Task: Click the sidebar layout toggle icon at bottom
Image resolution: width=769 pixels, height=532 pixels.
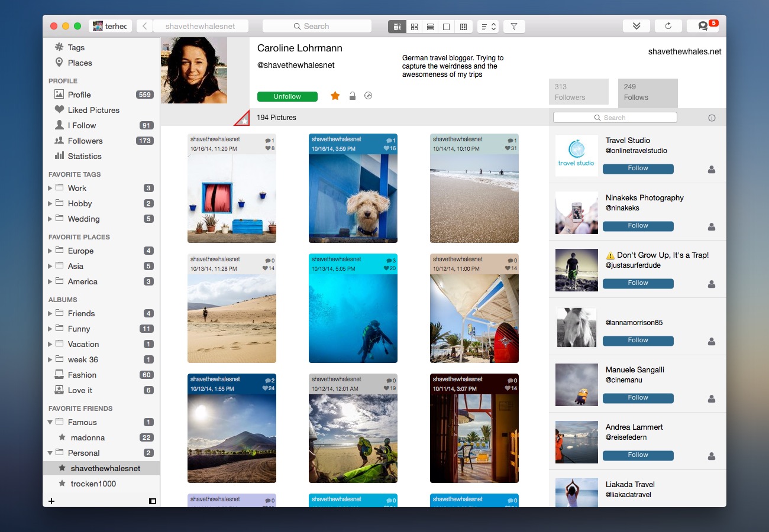Action: [x=153, y=501]
